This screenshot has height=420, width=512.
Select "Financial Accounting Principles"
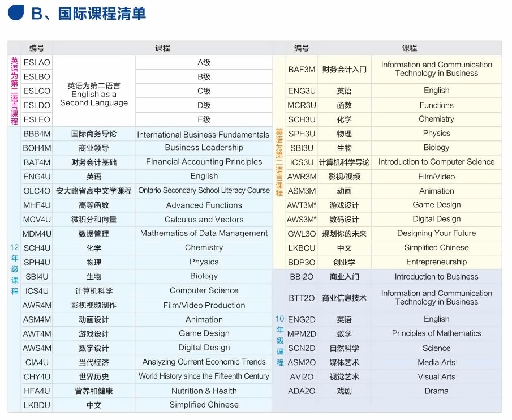(x=204, y=162)
